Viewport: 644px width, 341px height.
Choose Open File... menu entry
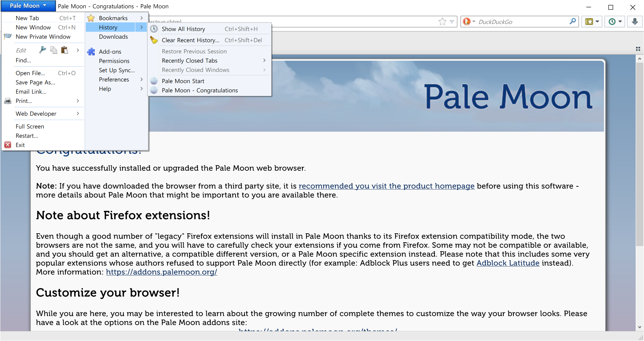coord(43,73)
